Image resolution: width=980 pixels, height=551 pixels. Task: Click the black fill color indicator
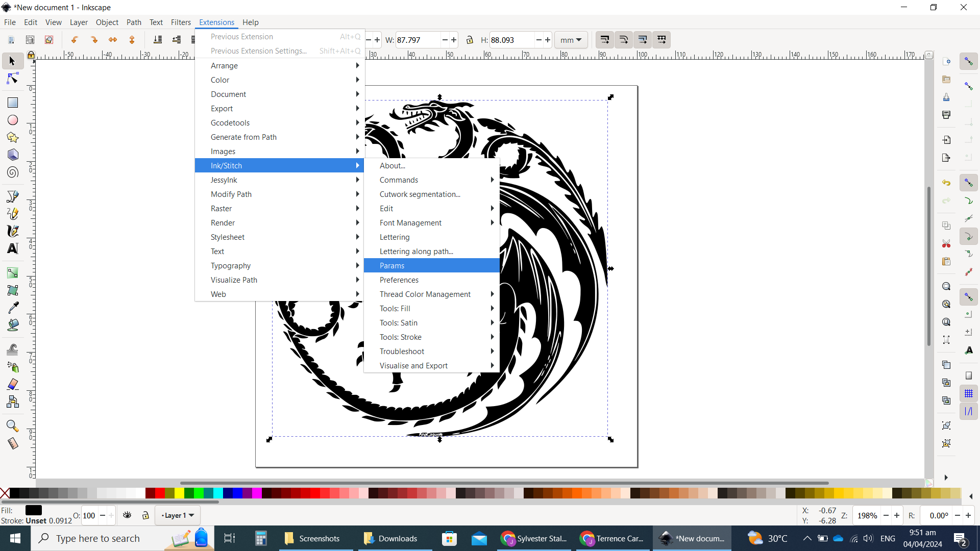34,510
